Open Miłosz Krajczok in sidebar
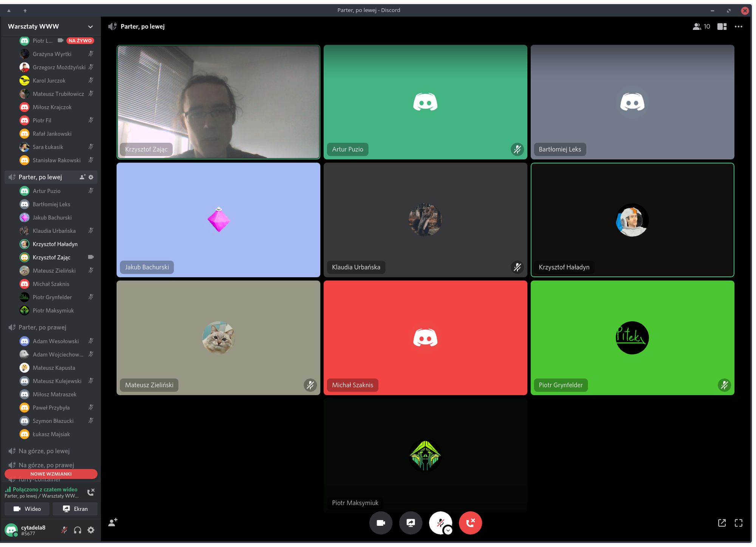756x547 pixels. click(x=57, y=107)
